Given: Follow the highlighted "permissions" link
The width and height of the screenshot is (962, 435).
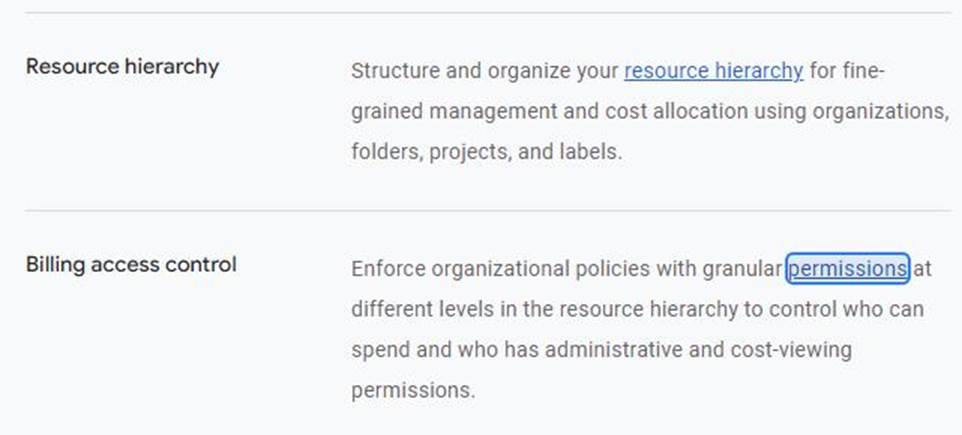Looking at the screenshot, I should [x=847, y=269].
